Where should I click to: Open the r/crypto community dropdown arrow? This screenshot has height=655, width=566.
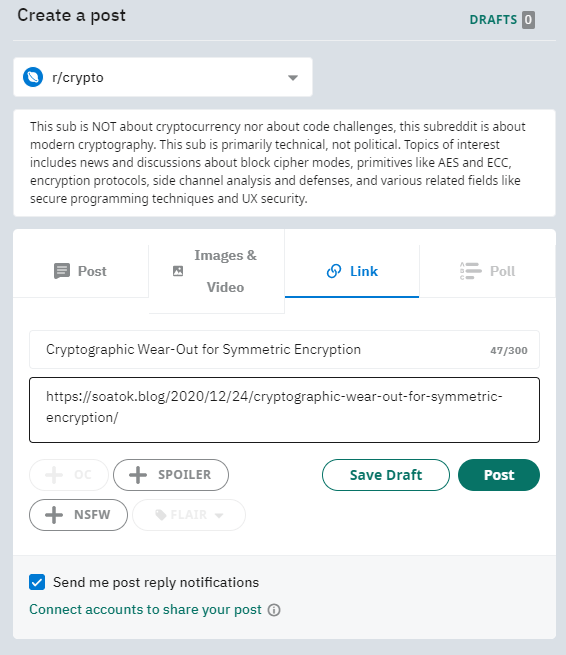click(293, 78)
